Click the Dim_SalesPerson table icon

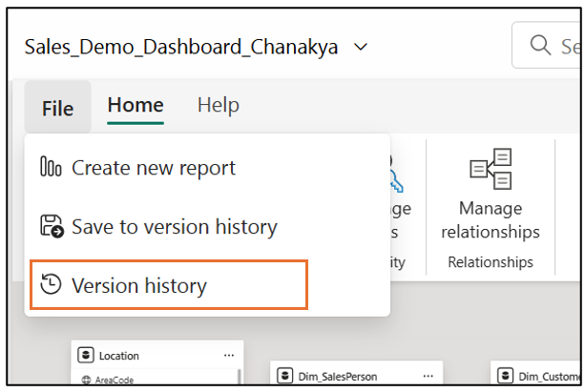click(x=285, y=376)
